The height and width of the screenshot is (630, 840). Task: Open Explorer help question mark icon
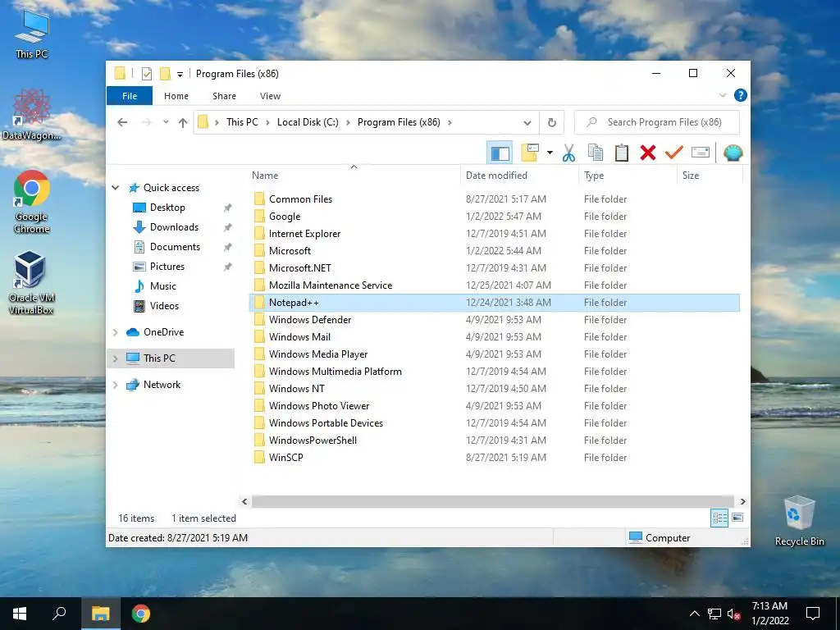coord(741,95)
